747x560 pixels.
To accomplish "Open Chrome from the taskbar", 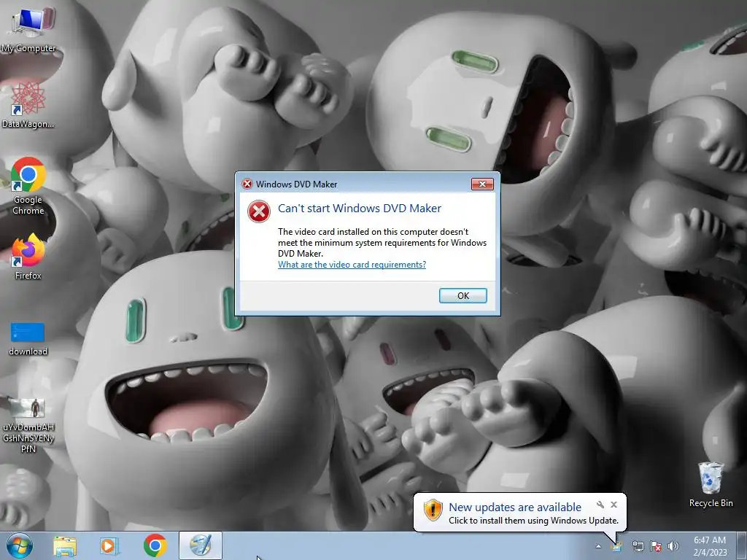I will [x=155, y=545].
